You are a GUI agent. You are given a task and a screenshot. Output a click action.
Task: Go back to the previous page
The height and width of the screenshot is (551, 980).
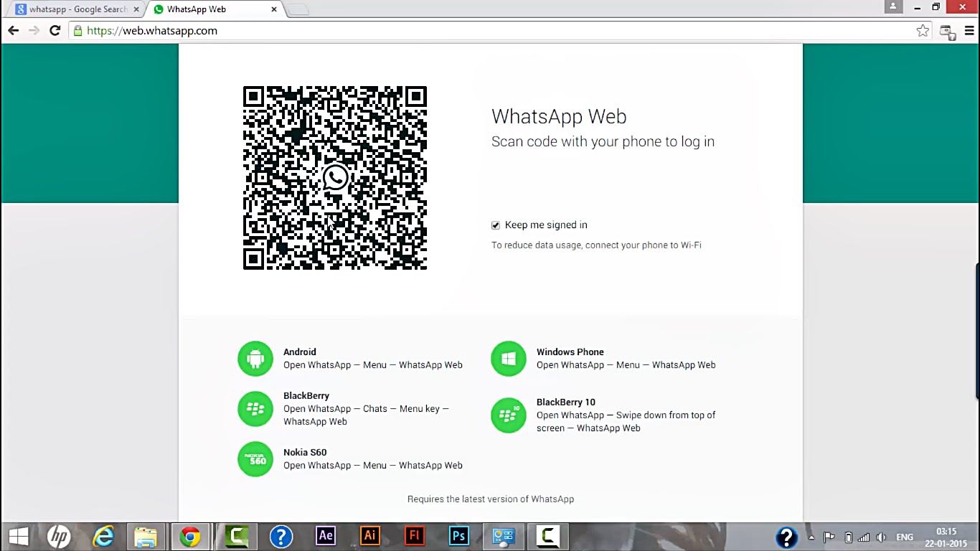[13, 31]
